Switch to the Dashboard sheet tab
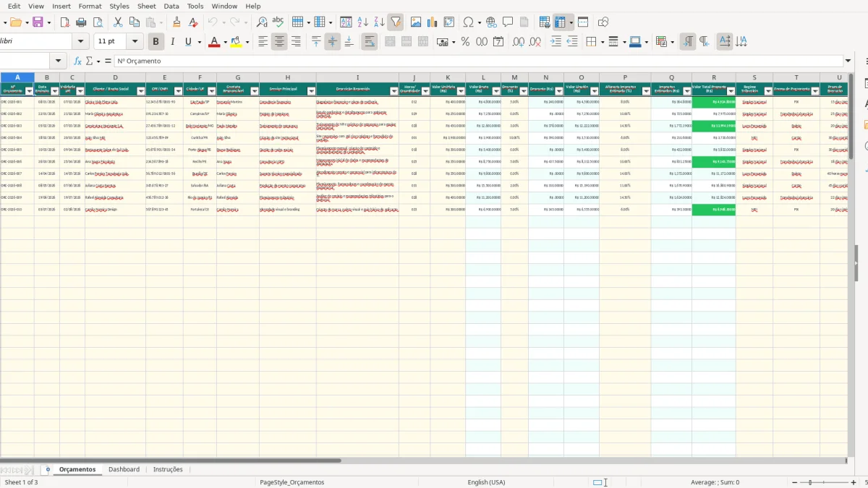Viewport: 868px width, 488px height. (x=124, y=469)
